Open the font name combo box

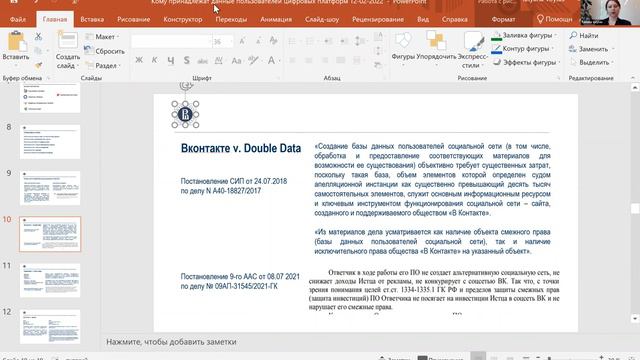(171, 41)
